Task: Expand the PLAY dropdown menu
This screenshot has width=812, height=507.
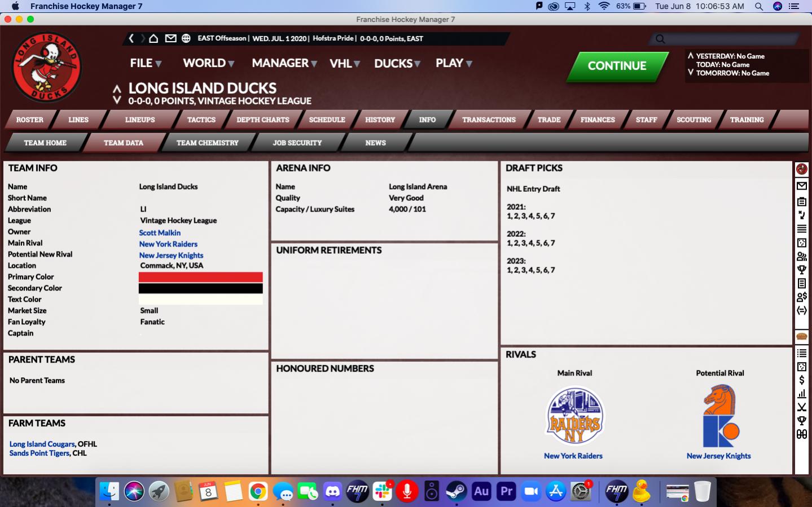Action: coord(454,63)
